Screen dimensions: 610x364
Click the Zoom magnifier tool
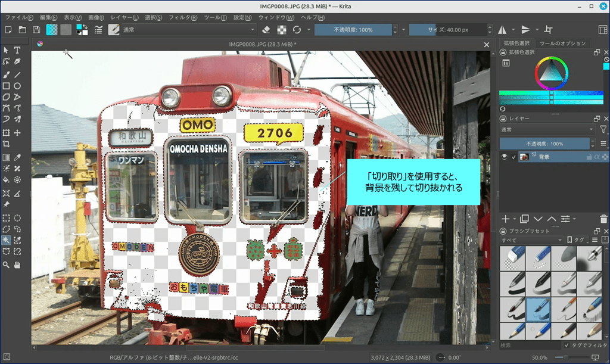point(6,264)
